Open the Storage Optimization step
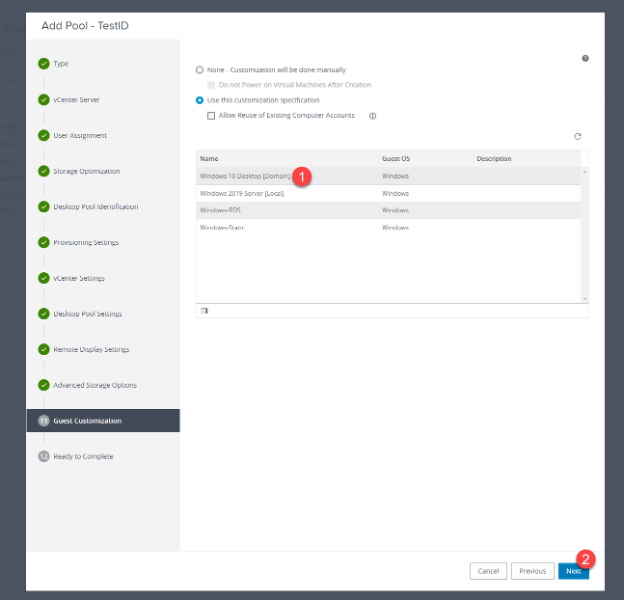This screenshot has width=624, height=600. point(87,171)
